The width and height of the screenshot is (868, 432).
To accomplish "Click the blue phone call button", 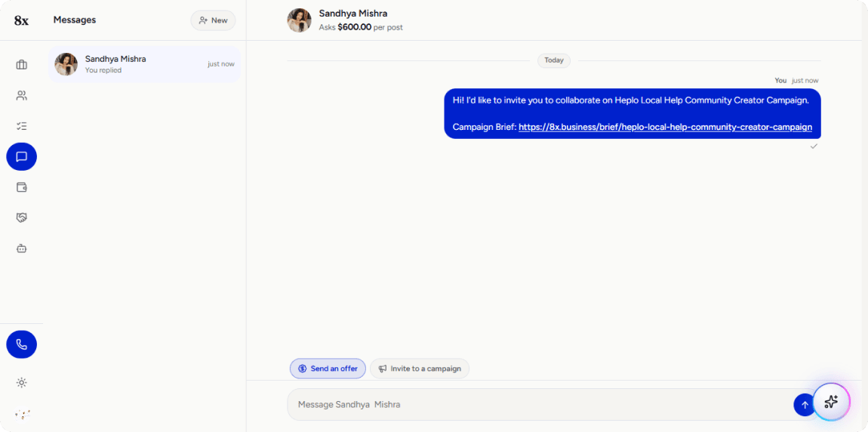I will tap(22, 344).
